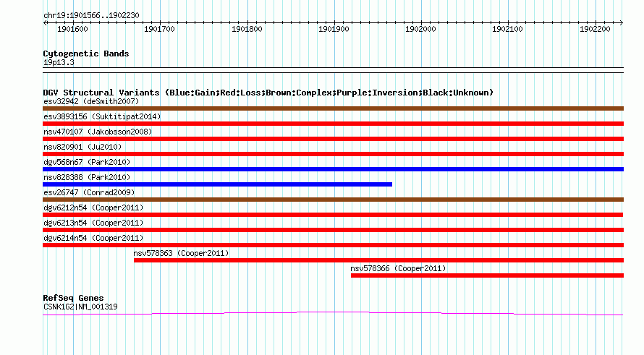Click the dgv568n67 (Park2010) label

pyautogui.click(x=87, y=162)
